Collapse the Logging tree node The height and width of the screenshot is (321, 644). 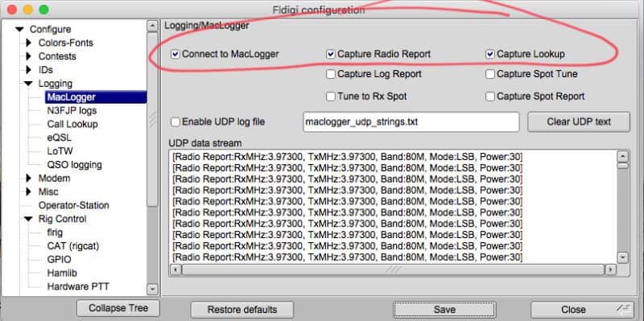tap(28, 84)
